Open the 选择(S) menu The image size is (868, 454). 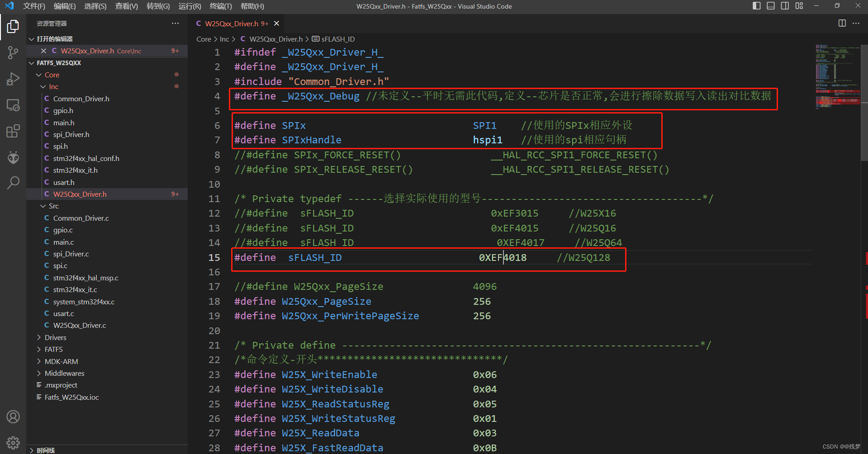(x=95, y=6)
